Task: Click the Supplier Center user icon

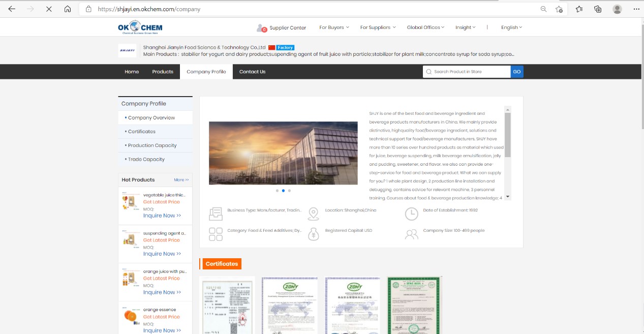Action: pyautogui.click(x=262, y=28)
